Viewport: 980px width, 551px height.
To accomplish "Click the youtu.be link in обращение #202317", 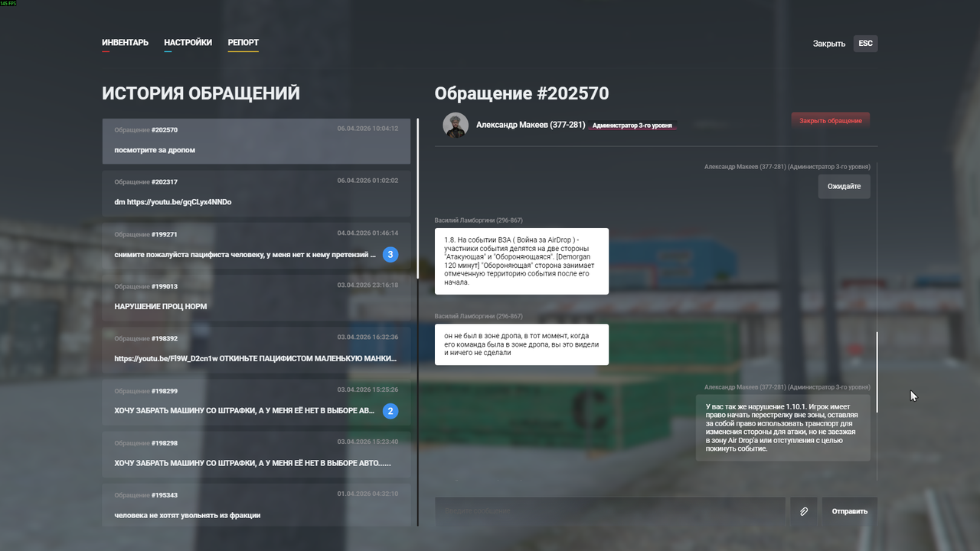I will click(172, 201).
